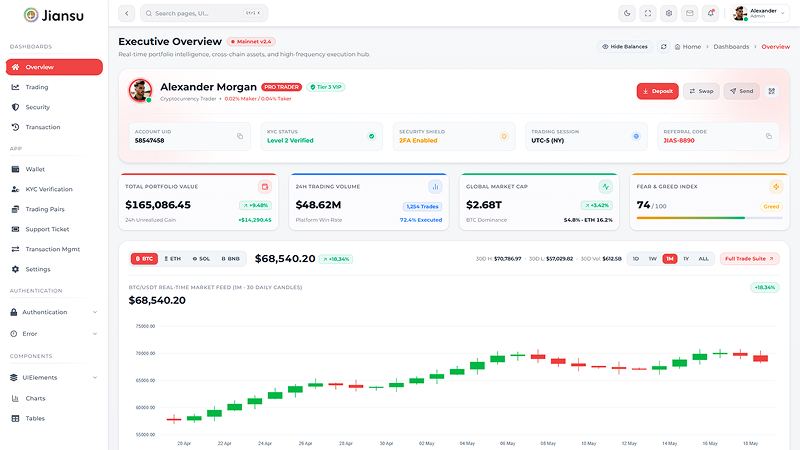This screenshot has height=450, width=800.
Task: Select 1Y chart range
Action: (x=686, y=259)
